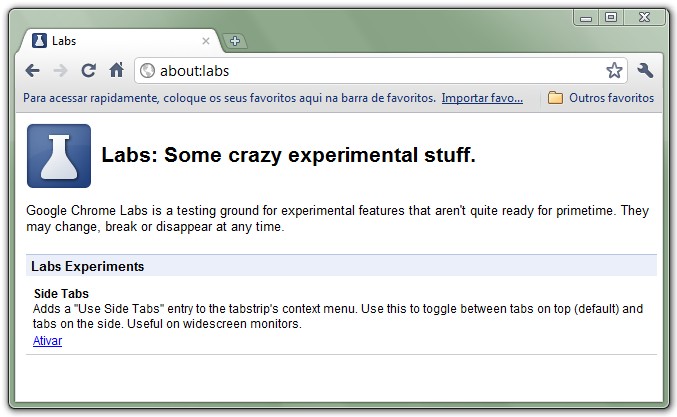Click the Back navigation arrow

point(33,70)
